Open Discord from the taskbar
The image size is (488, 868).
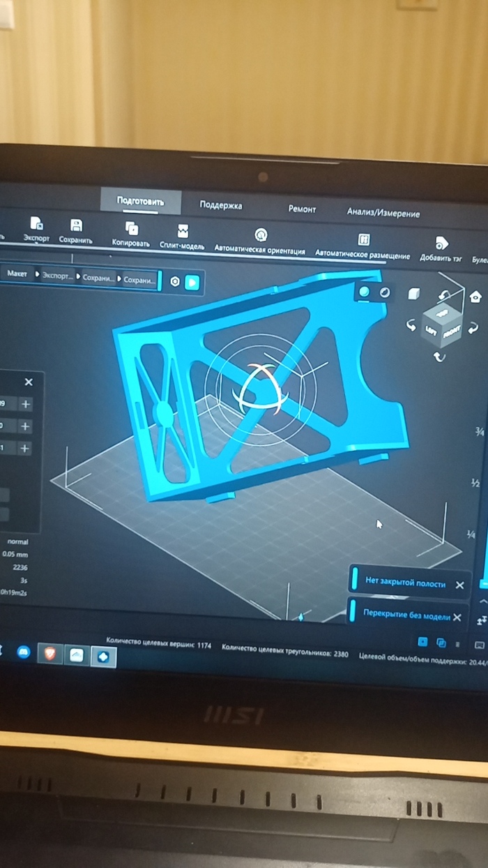point(22,652)
